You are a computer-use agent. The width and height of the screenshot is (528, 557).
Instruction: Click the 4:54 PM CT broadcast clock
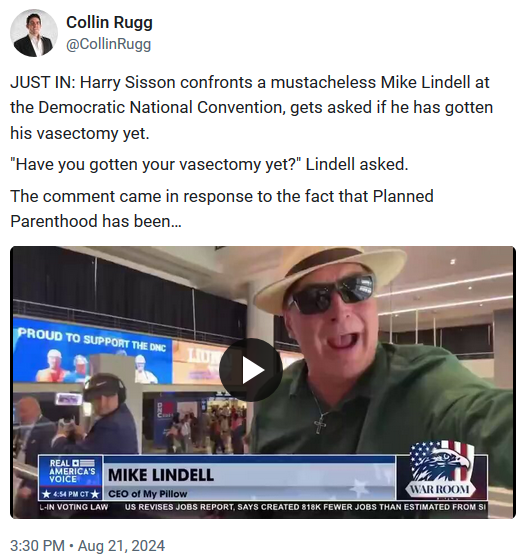click(x=70, y=494)
